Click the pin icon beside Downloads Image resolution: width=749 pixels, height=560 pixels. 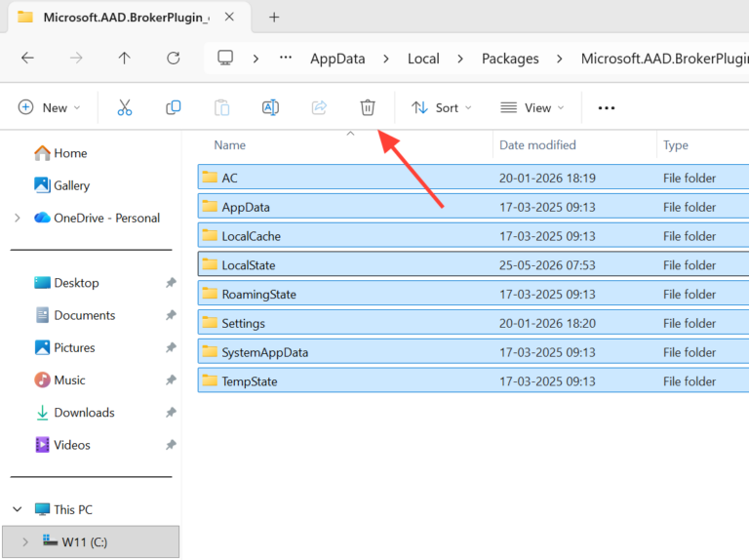tap(171, 413)
